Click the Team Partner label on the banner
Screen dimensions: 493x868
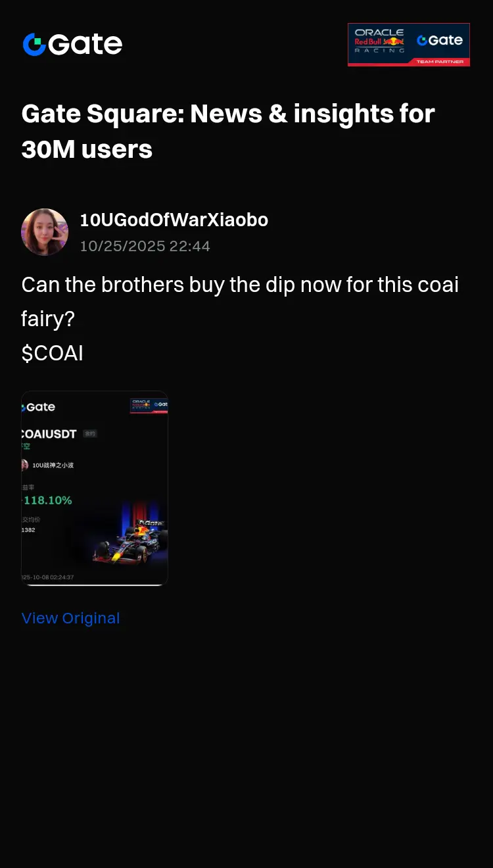440,62
